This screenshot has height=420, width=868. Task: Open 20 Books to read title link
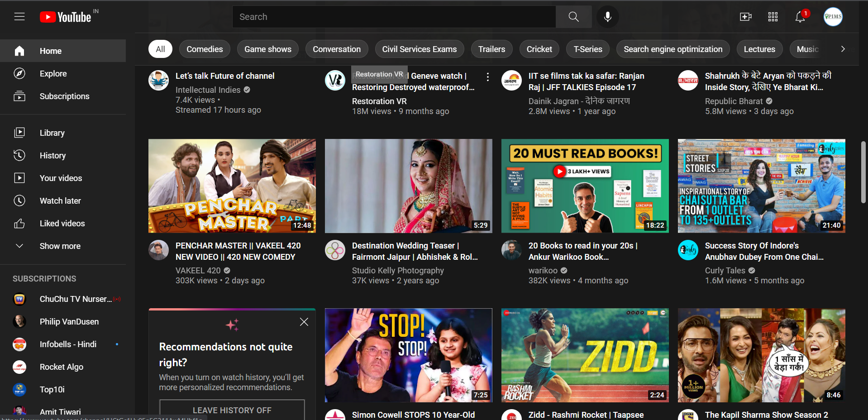coord(583,251)
